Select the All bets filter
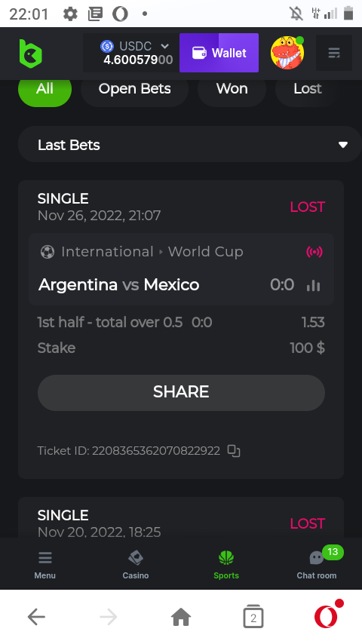Image resolution: width=362 pixels, height=644 pixels. (44, 89)
